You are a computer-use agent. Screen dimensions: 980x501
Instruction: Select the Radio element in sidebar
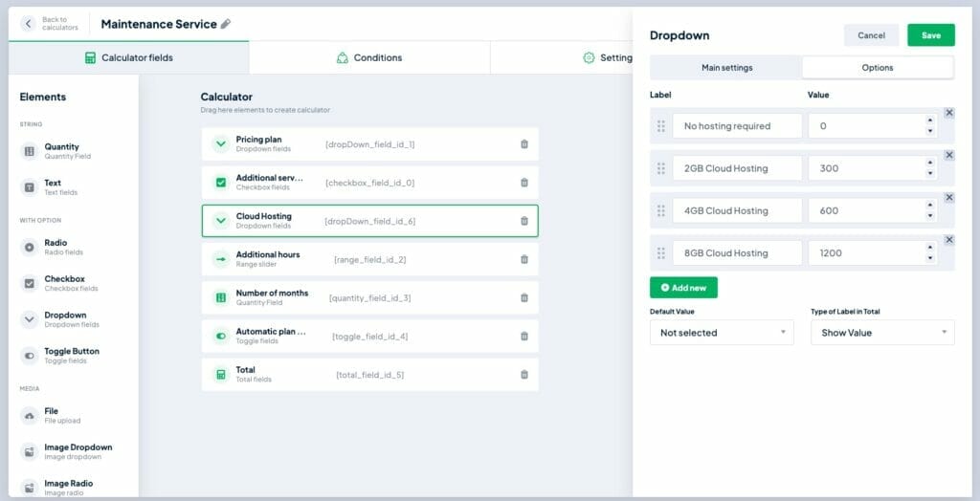pos(56,247)
